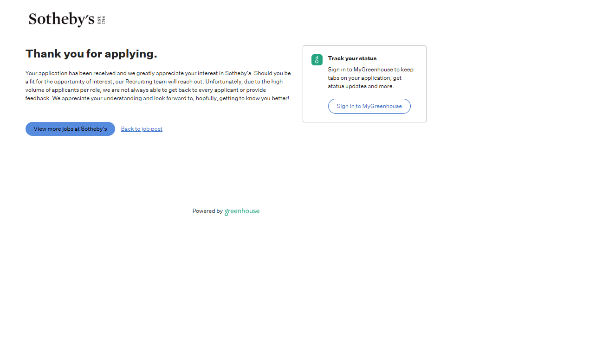Click the green Greenhouse icon in the card
602x364 pixels.
point(317,60)
